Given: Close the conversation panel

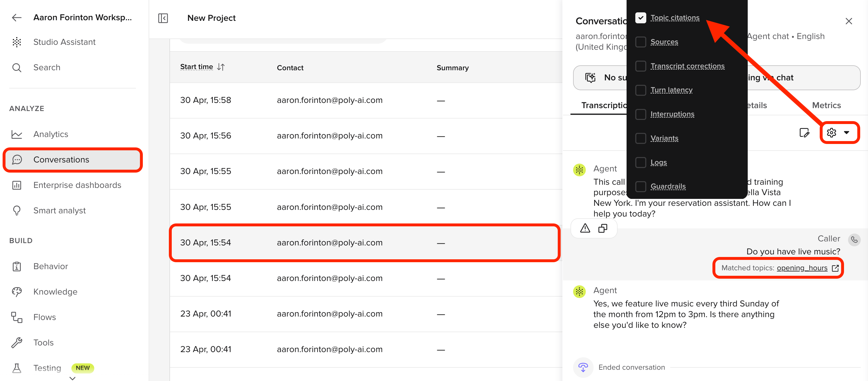Looking at the screenshot, I should 848,21.
